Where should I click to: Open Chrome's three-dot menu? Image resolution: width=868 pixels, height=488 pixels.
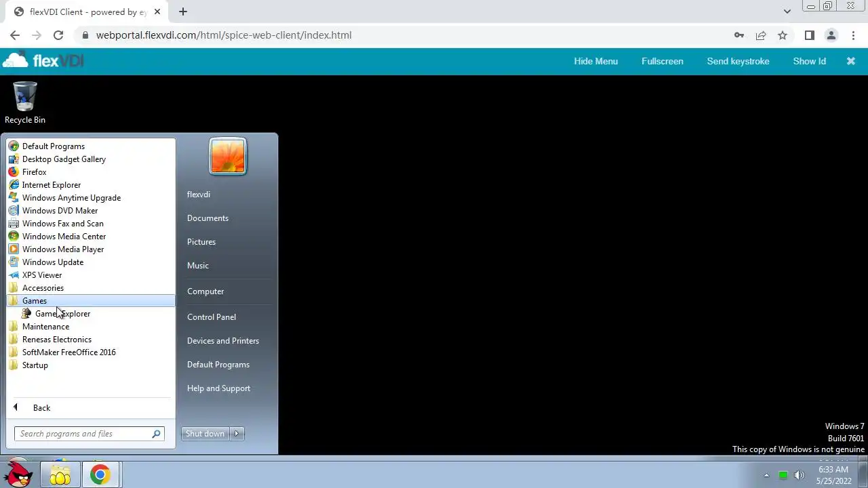[x=852, y=35]
